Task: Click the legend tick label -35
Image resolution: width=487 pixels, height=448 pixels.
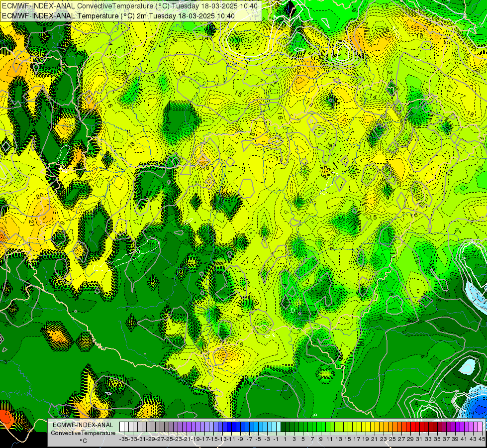Action: 123,439
